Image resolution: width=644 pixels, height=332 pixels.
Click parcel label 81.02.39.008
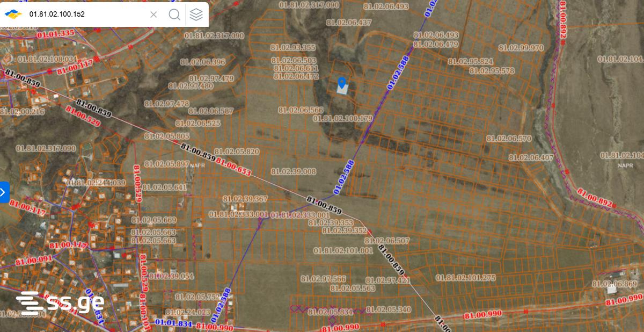tap(294, 171)
